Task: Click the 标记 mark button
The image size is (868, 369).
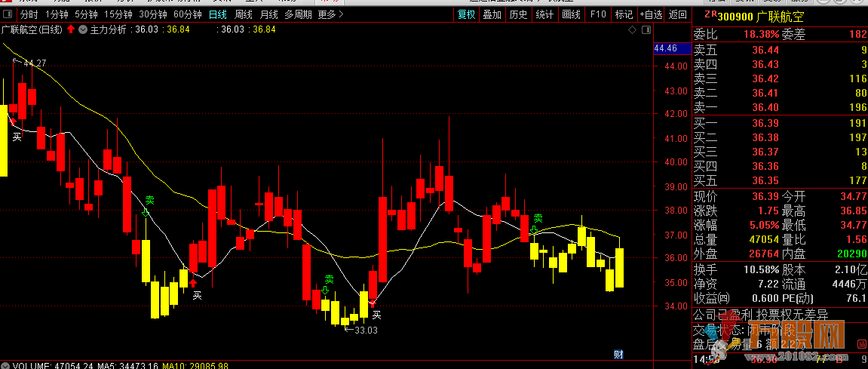Action: (x=624, y=14)
